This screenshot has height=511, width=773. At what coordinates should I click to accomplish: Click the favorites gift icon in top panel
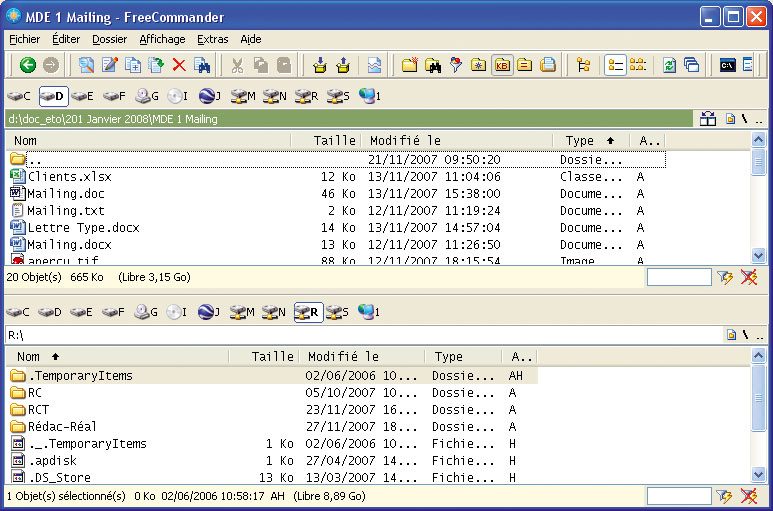click(708, 119)
